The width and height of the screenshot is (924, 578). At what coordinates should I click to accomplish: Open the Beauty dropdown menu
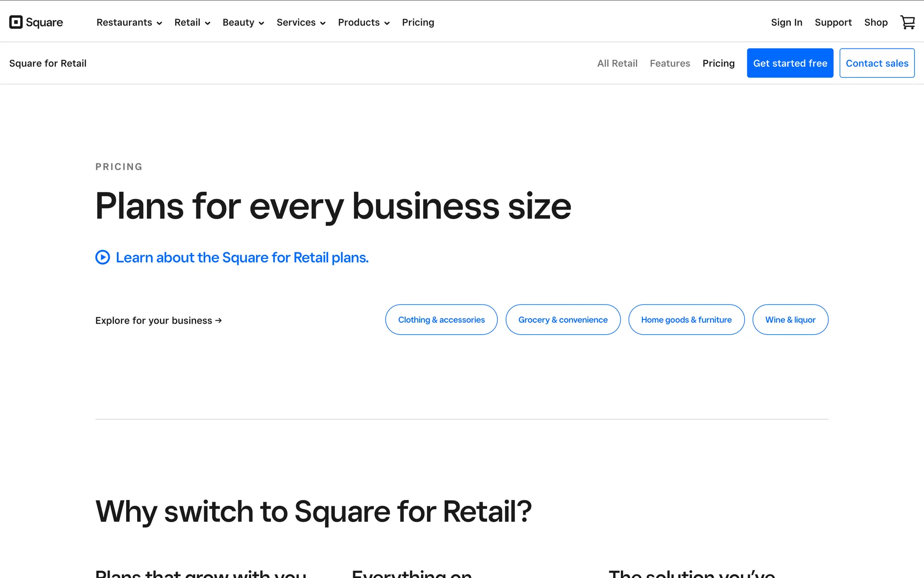(x=243, y=23)
